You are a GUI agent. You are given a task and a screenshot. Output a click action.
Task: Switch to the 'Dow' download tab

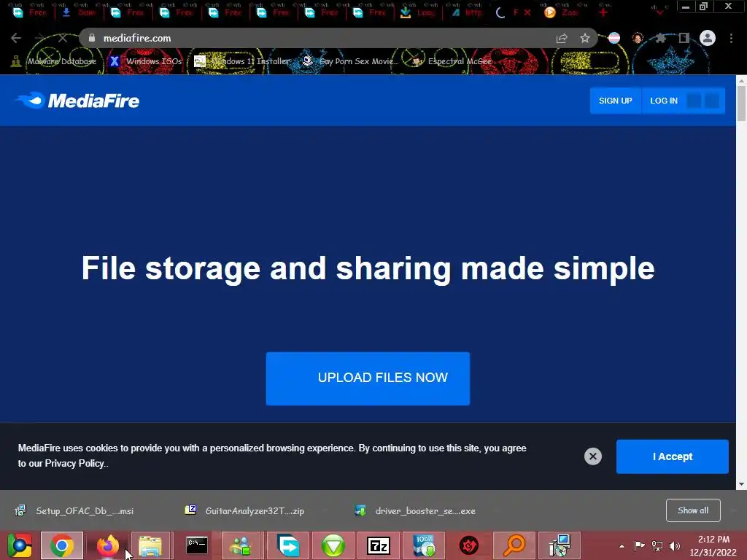(x=80, y=12)
